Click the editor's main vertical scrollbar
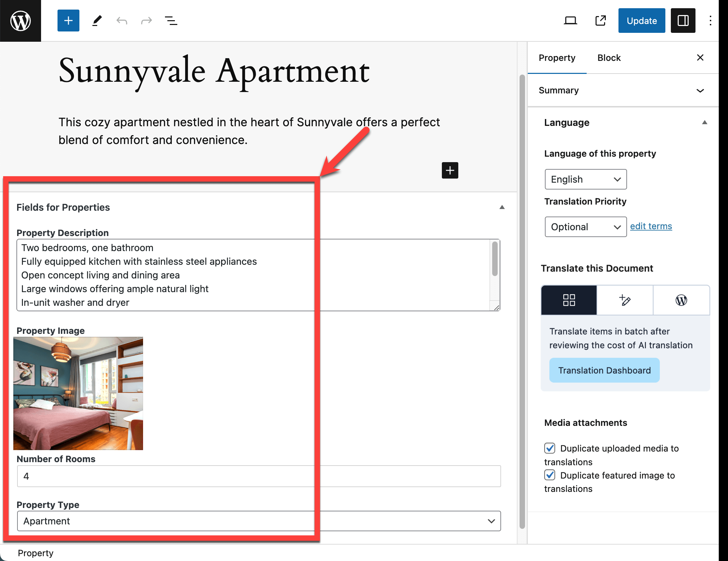Screen dimensions: 728x561 click(x=522, y=301)
